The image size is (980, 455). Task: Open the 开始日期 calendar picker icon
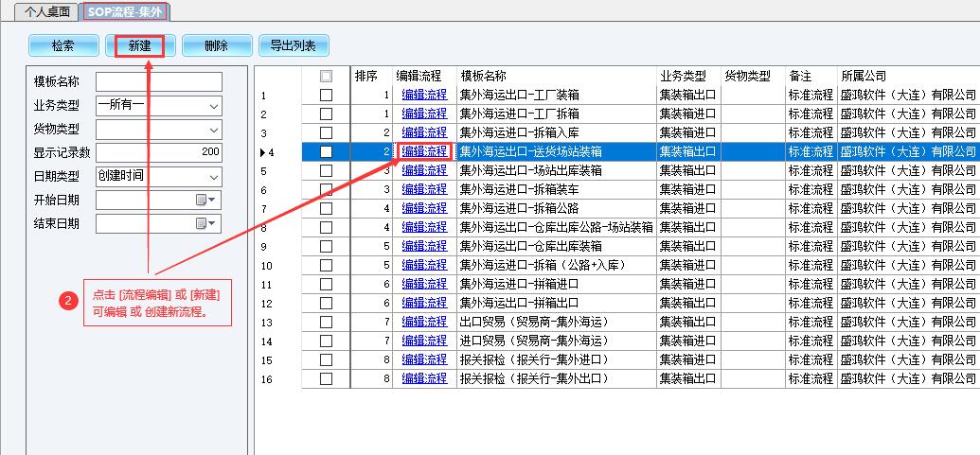[x=205, y=200]
